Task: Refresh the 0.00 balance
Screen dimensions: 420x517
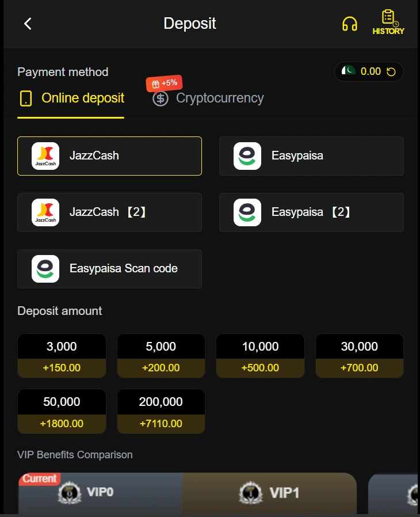Action: click(x=391, y=71)
